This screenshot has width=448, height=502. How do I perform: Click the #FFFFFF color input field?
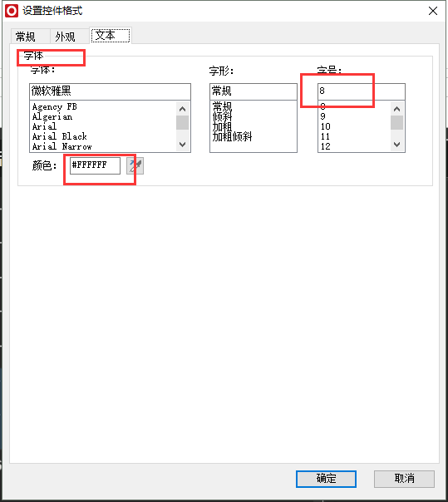click(95, 165)
